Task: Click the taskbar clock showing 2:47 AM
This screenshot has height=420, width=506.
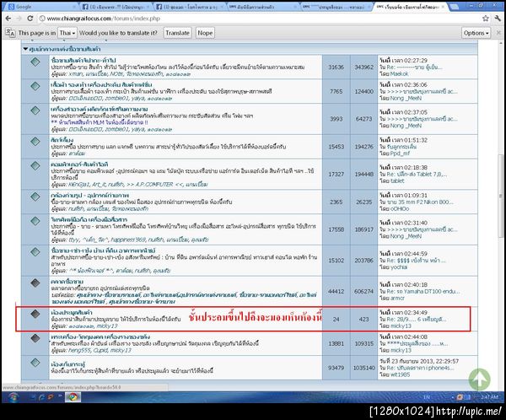Action: [x=490, y=397]
